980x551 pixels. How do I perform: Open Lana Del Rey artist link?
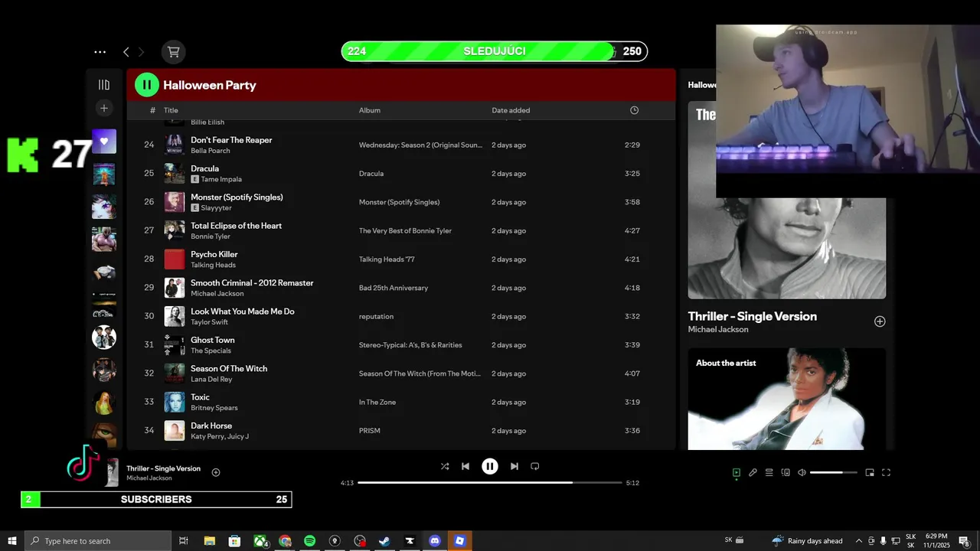[211, 380]
